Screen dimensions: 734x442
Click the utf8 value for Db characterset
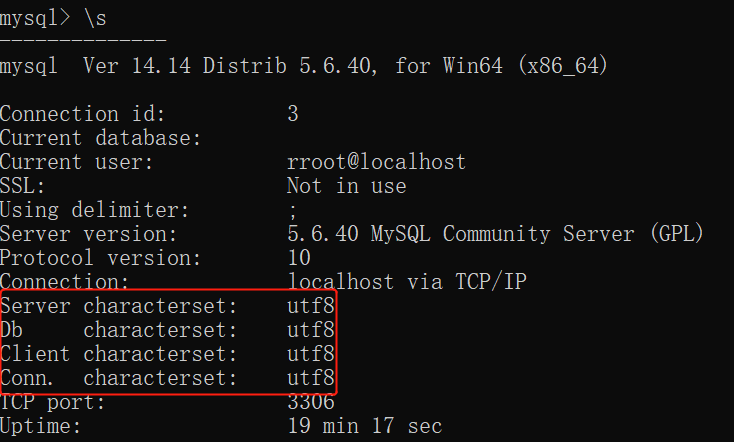[x=310, y=330]
